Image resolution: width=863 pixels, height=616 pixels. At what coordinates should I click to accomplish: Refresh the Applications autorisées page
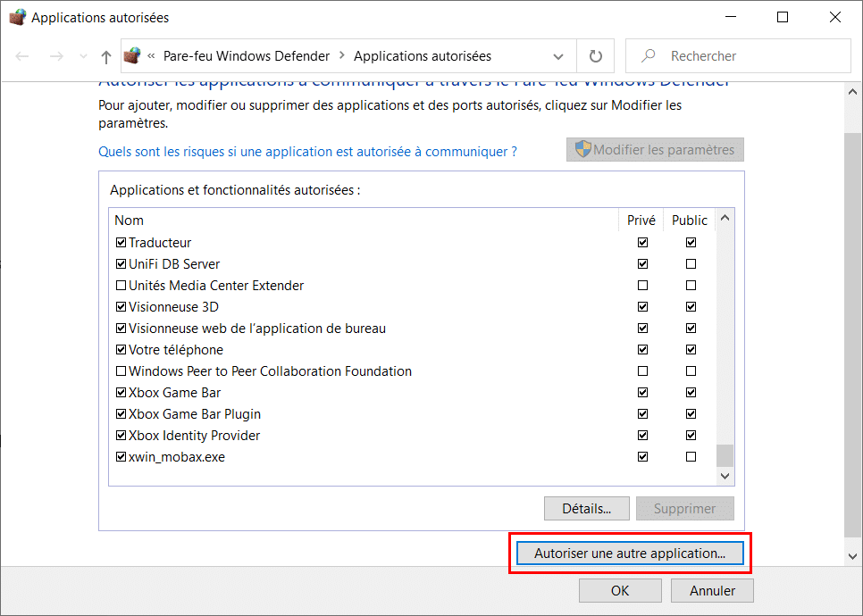[596, 56]
